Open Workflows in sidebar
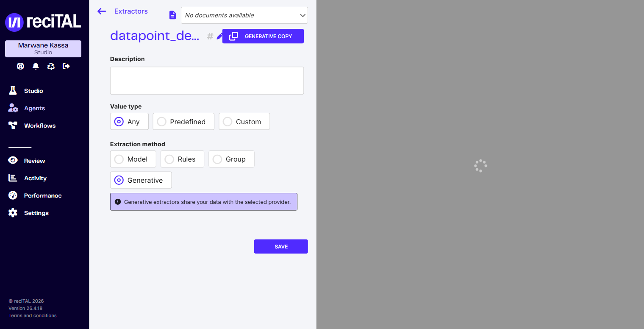The image size is (644, 329). point(40,125)
